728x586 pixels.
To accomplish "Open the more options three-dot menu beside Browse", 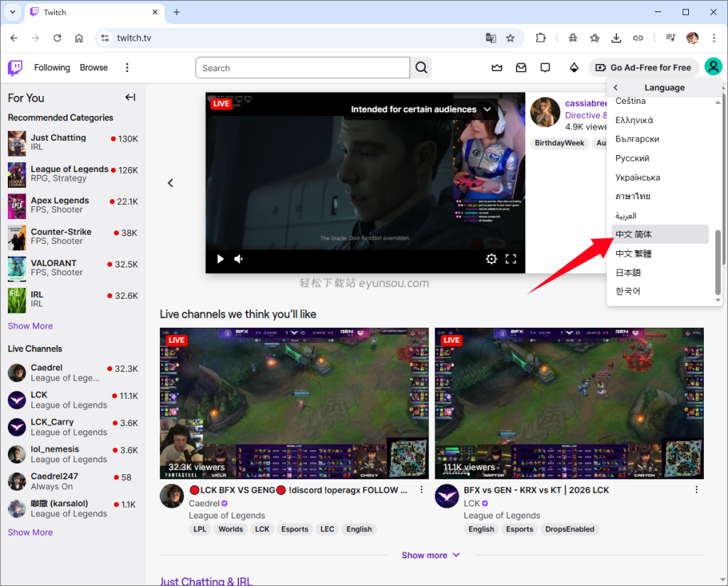I will click(x=127, y=68).
